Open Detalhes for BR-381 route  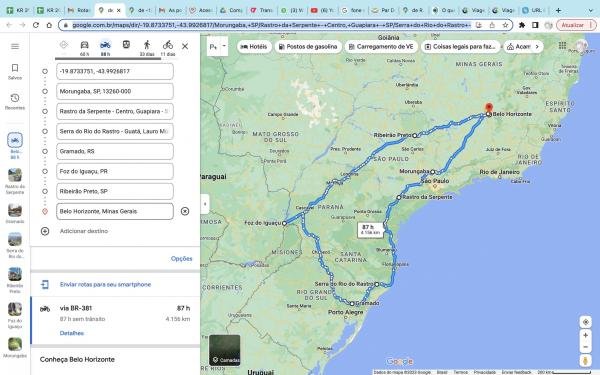point(72,333)
